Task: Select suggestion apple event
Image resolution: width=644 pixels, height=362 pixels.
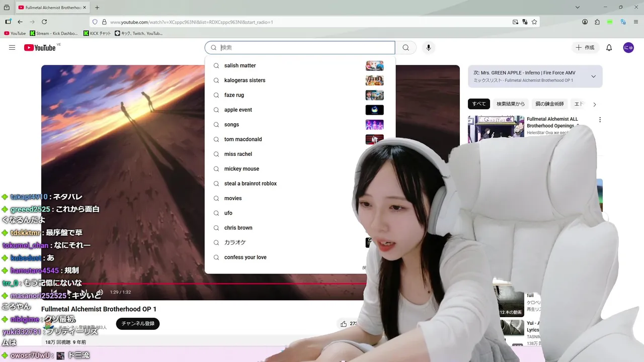Action: [300, 110]
